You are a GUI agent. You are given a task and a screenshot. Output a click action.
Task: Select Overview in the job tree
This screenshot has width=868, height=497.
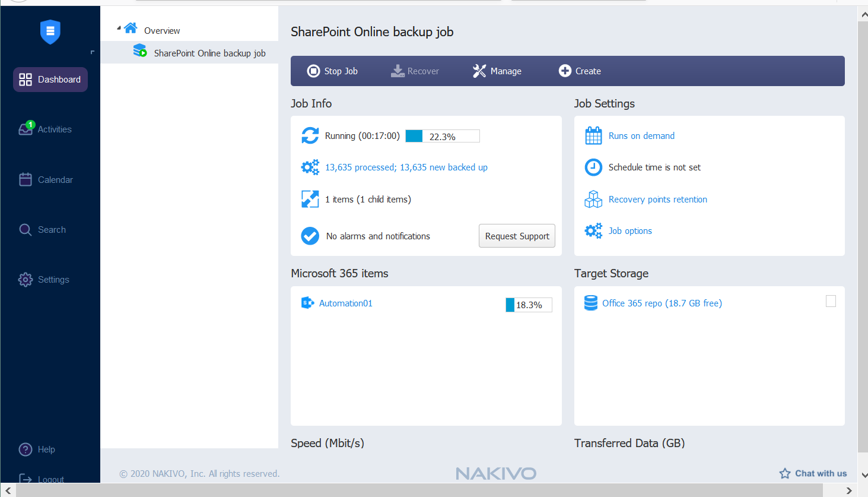(162, 31)
